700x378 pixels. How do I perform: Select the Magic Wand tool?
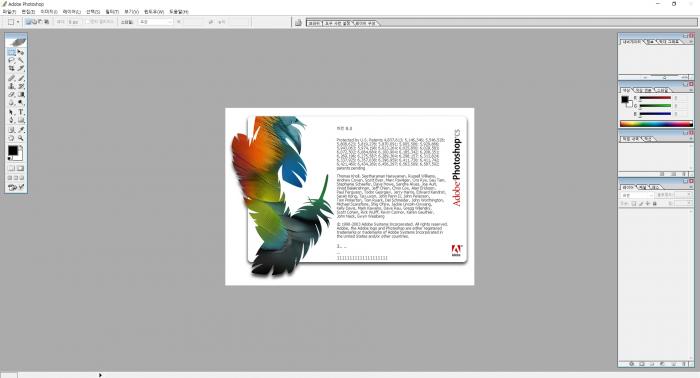coord(21,60)
